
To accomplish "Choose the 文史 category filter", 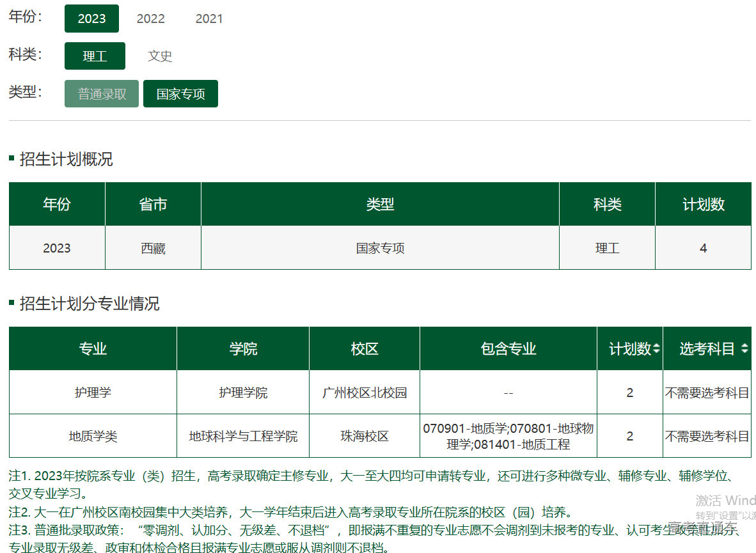I will [160, 56].
